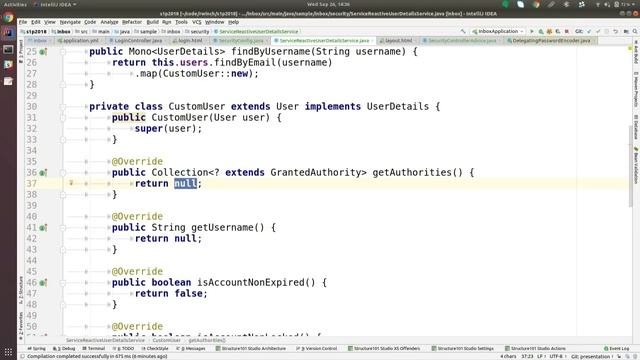640x360 pixels.
Task: Open the VCS menu
Action: point(196,22)
